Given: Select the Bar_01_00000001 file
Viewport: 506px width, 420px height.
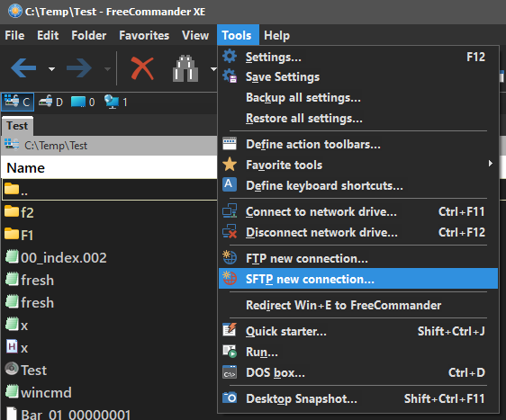Looking at the screenshot, I should tap(68, 414).
